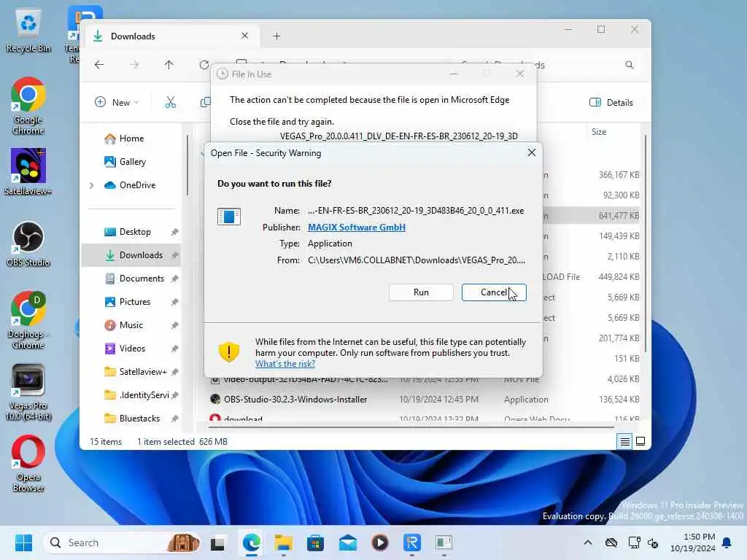The height and width of the screenshot is (560, 747).
Task: Click the taskbar Search box
Action: click(x=122, y=542)
